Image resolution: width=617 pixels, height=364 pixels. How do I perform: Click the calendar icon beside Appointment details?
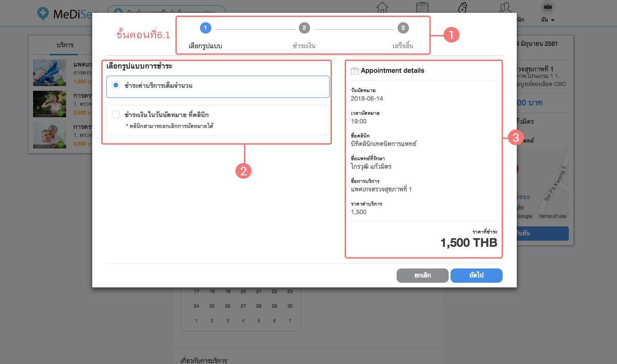355,71
